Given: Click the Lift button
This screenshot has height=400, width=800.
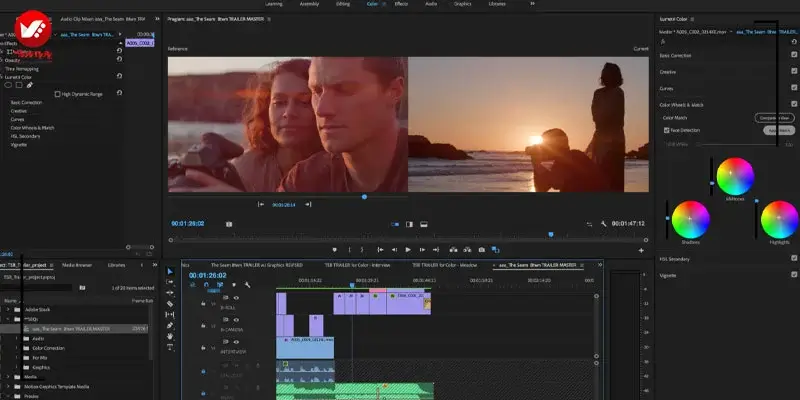Looking at the screenshot, I should [x=453, y=249].
